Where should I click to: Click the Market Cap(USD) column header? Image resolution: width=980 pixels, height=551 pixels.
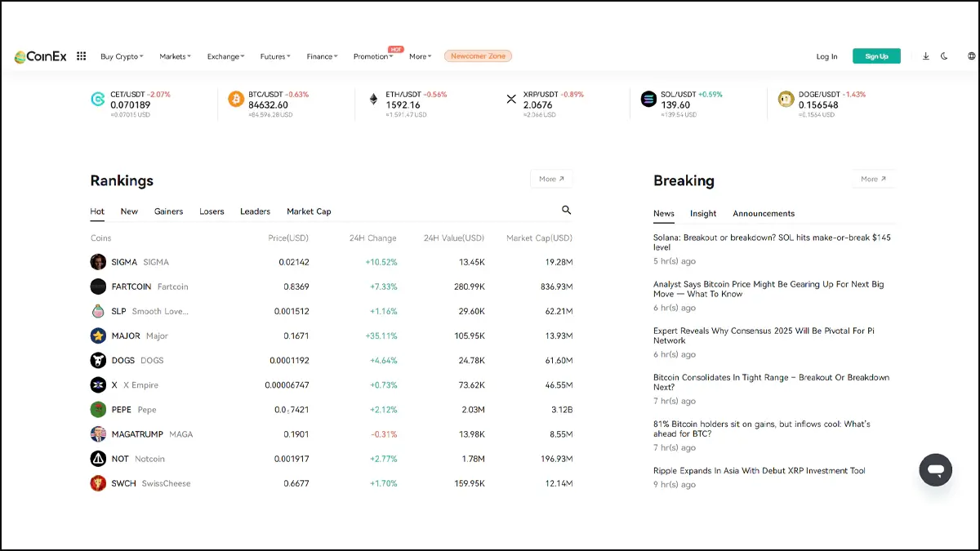(540, 238)
